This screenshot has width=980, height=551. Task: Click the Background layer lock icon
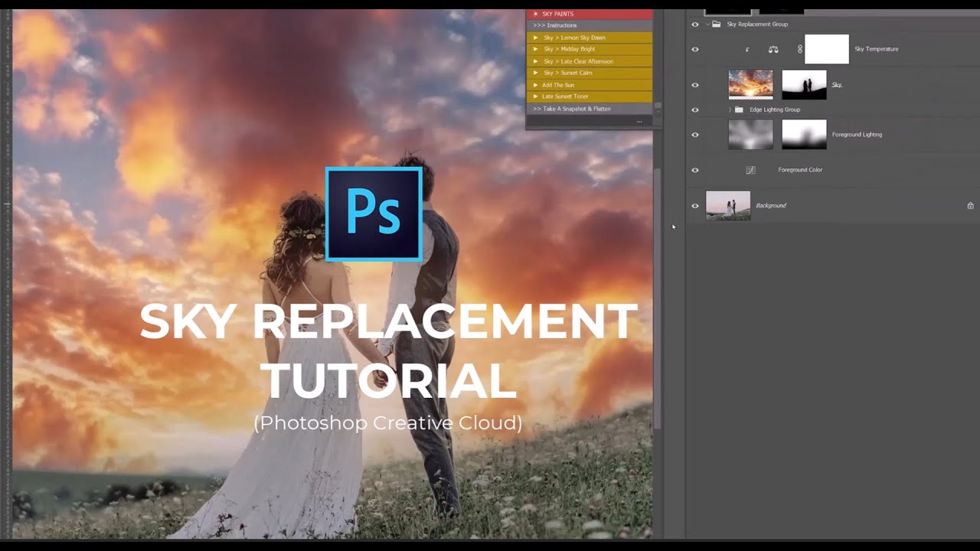(970, 206)
